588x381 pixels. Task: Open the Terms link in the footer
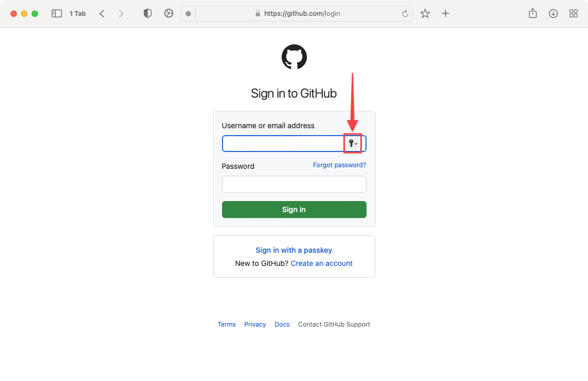(x=227, y=324)
